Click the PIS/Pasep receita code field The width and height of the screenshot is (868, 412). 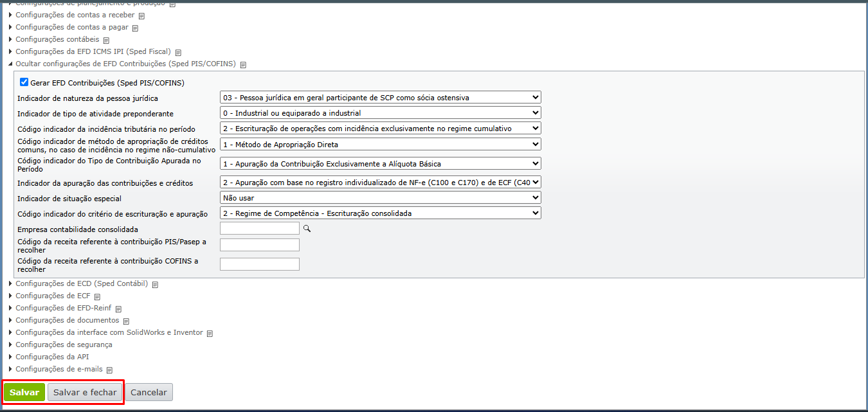pyautogui.click(x=260, y=245)
